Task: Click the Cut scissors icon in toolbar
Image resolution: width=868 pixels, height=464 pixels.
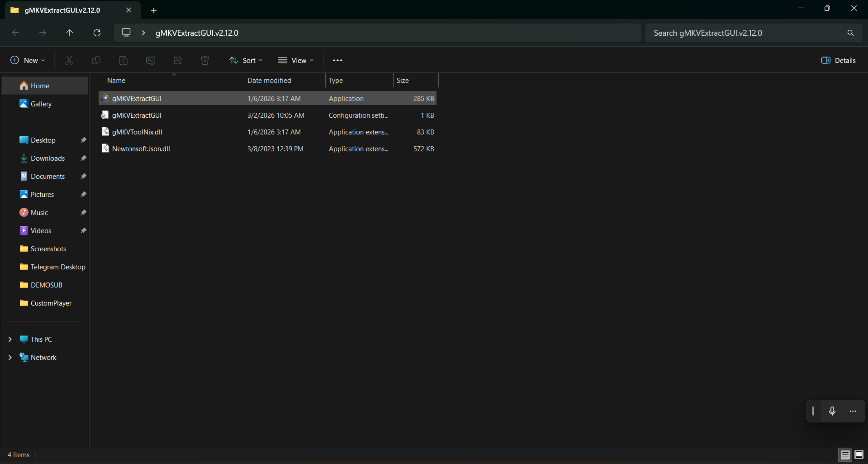Action: coord(69,60)
